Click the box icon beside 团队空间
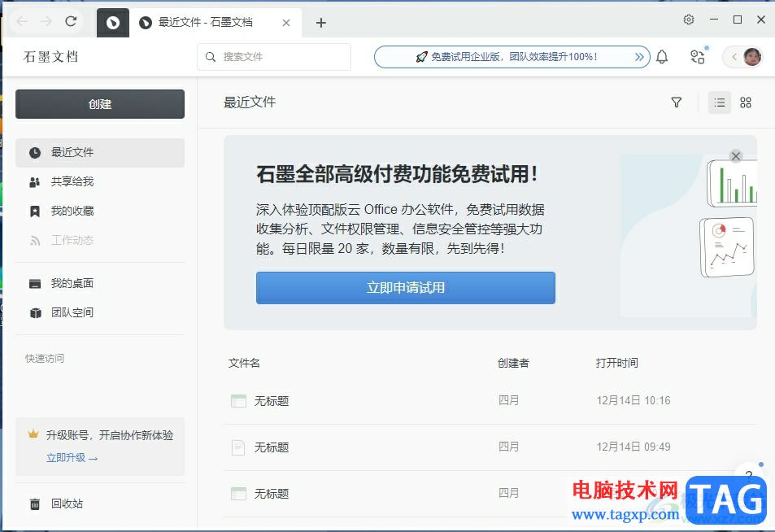 point(35,313)
